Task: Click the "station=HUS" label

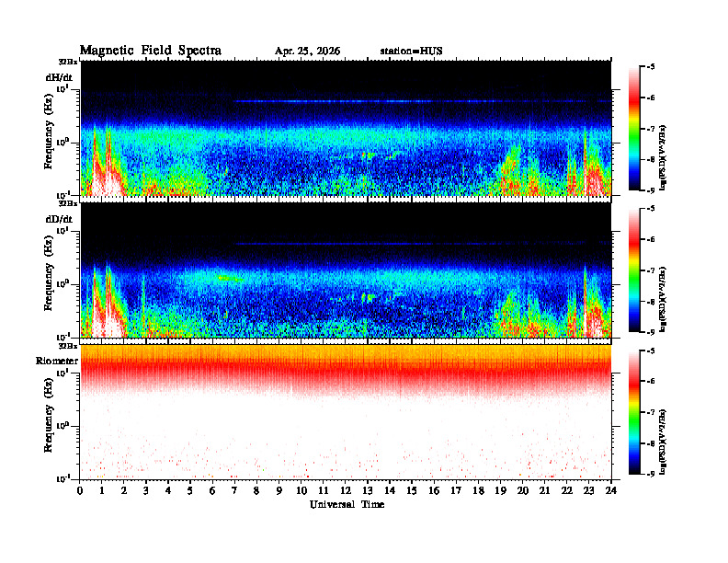Action: tap(411, 52)
